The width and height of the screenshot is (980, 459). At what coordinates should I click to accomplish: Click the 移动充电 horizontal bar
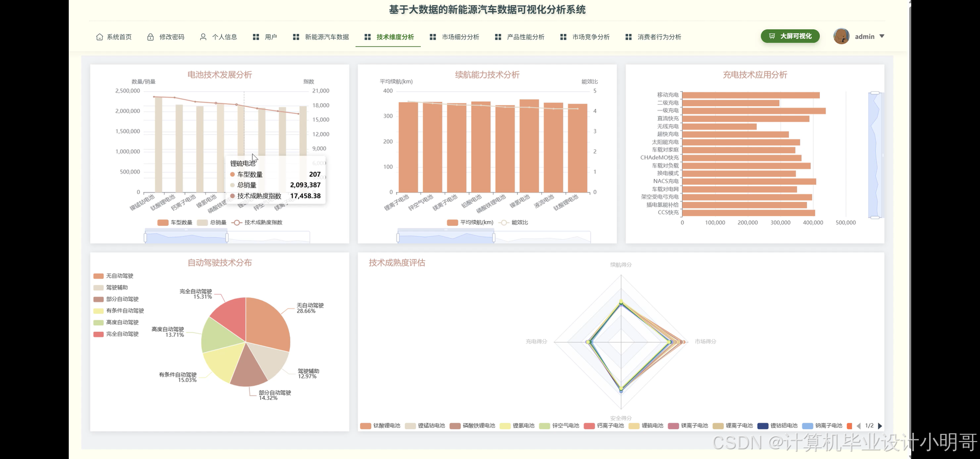751,95
